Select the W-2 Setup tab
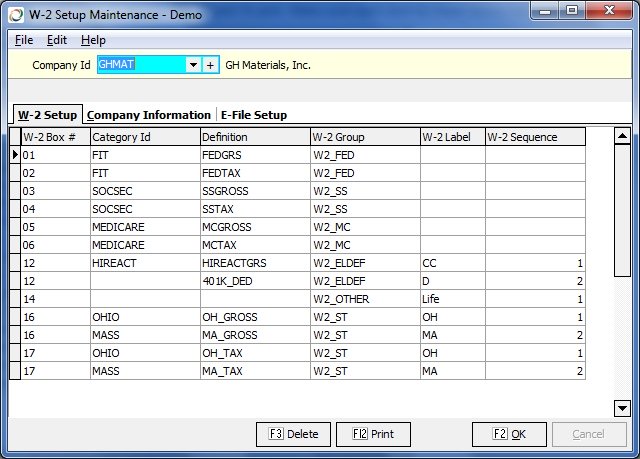 (x=47, y=115)
